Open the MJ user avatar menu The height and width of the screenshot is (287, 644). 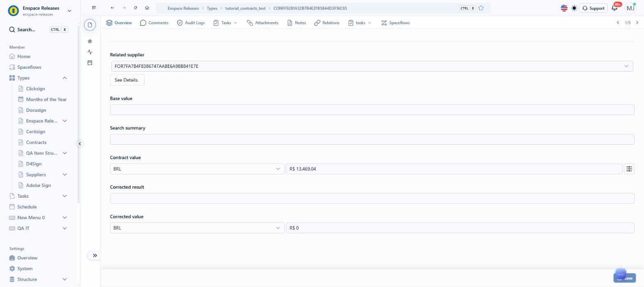tap(630, 8)
